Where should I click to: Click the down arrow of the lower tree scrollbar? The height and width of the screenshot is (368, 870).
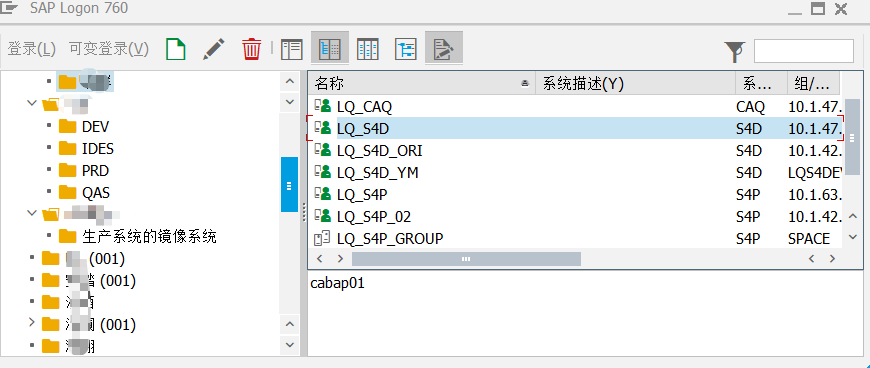pos(289,345)
